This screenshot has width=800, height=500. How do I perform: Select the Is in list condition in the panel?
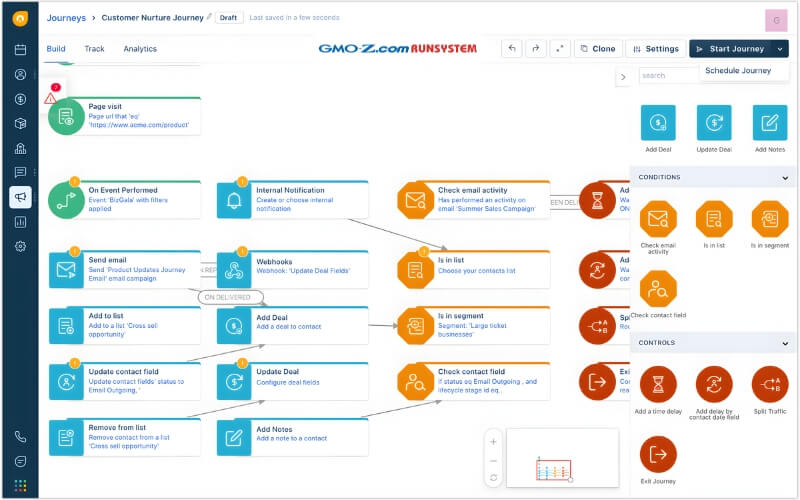tap(714, 224)
